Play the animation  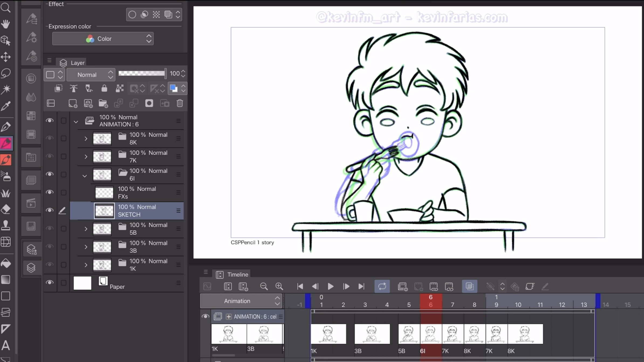pos(330,286)
